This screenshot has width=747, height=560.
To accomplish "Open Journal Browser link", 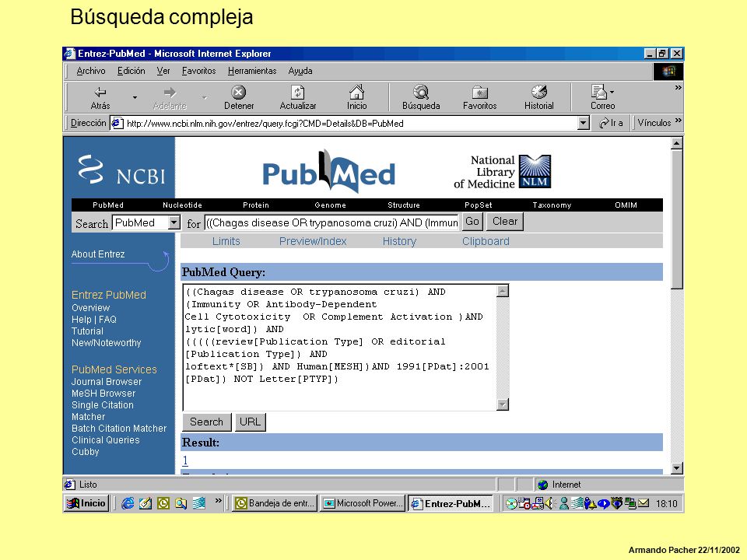I will coord(107,381).
